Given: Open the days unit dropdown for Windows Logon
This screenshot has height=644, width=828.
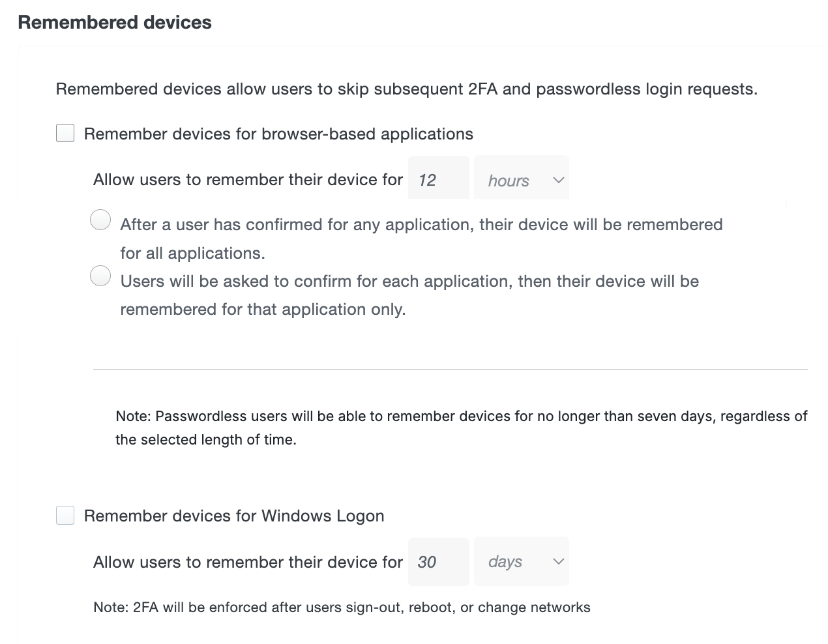Looking at the screenshot, I should [521, 561].
